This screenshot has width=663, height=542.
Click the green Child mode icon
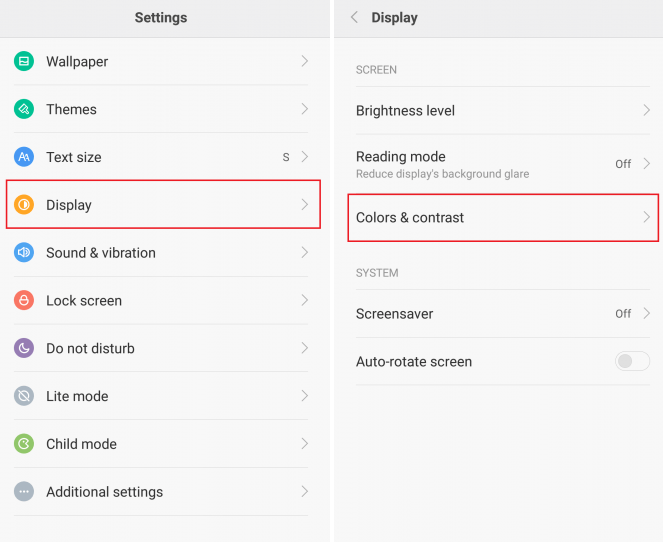[x=24, y=444]
